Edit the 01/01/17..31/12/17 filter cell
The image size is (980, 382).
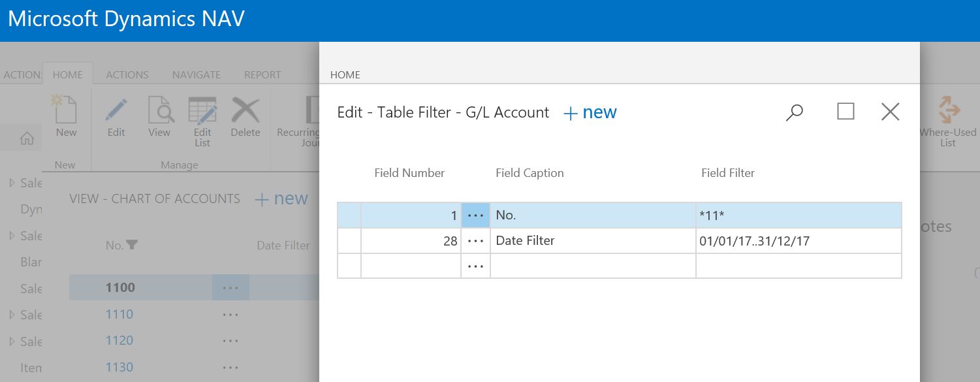(798, 241)
